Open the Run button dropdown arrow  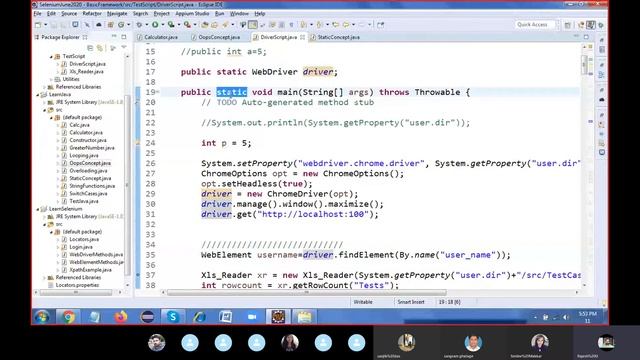(162, 25)
